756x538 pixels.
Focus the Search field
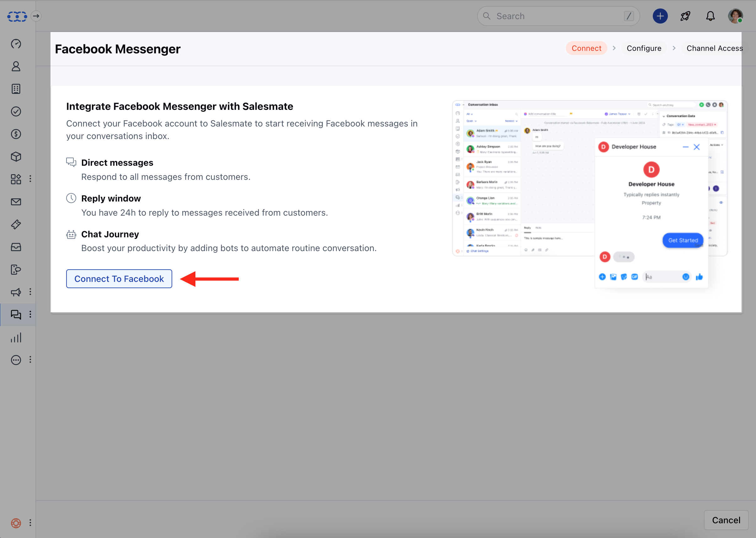[558, 16]
